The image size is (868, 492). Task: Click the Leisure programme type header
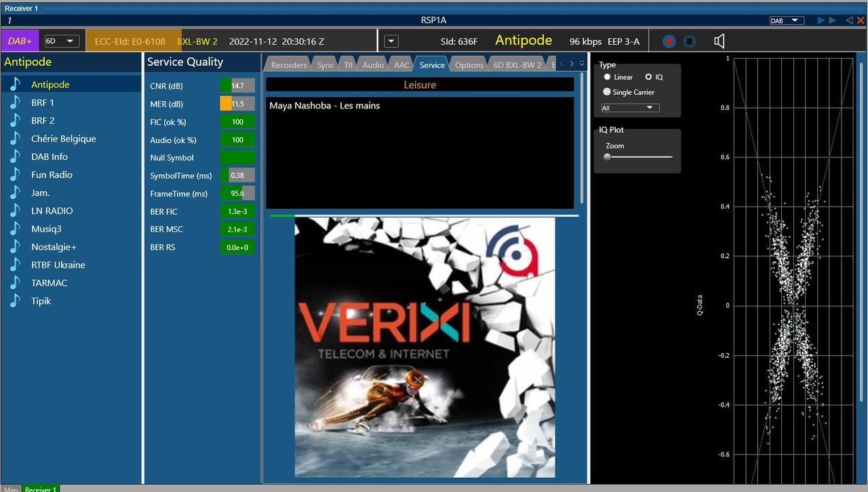420,85
